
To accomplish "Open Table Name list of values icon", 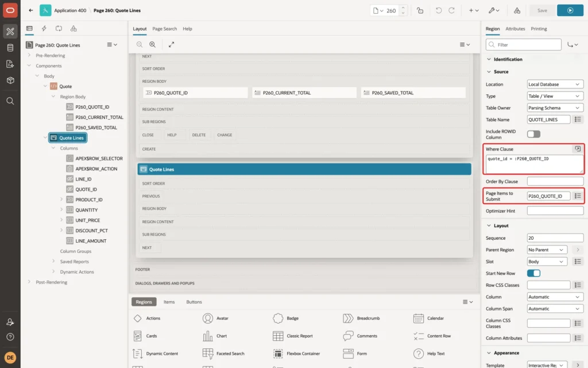I will point(578,120).
